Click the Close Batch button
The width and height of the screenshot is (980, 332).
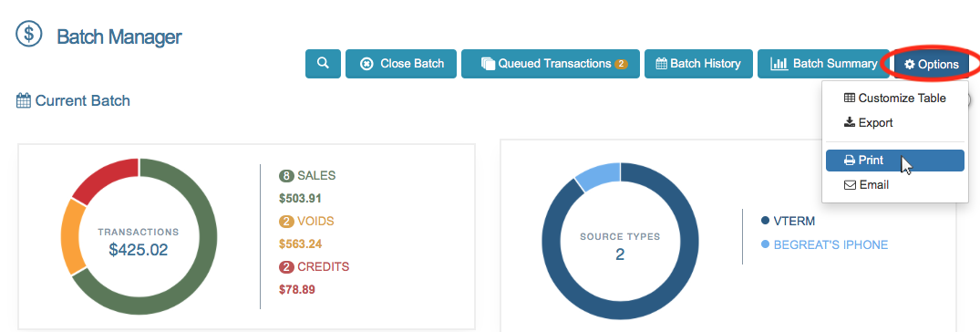click(400, 64)
